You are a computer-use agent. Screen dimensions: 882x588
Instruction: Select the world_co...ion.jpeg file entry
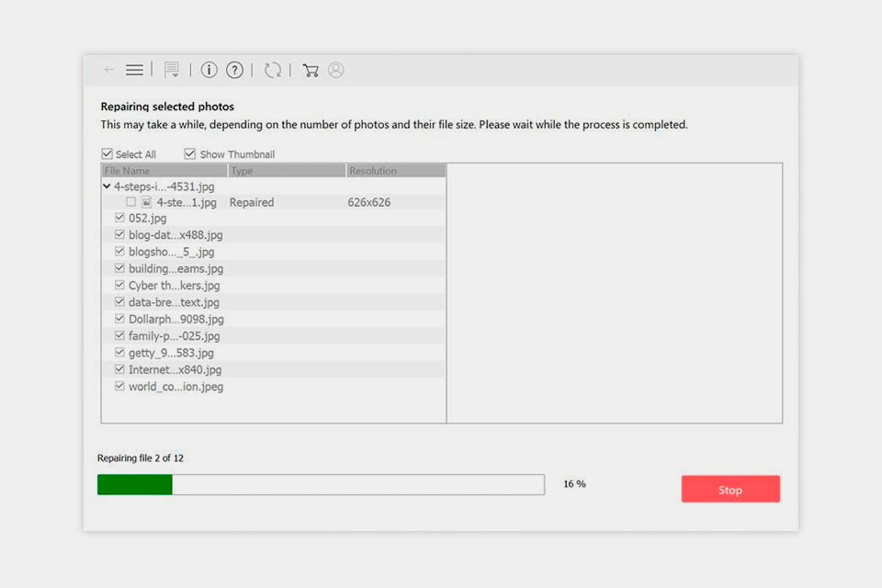(x=175, y=386)
